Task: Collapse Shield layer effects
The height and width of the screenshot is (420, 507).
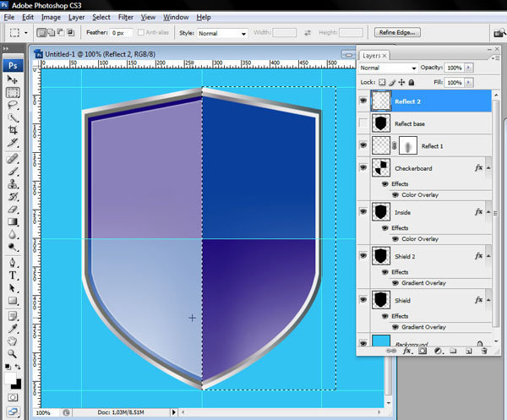Action: click(488, 300)
